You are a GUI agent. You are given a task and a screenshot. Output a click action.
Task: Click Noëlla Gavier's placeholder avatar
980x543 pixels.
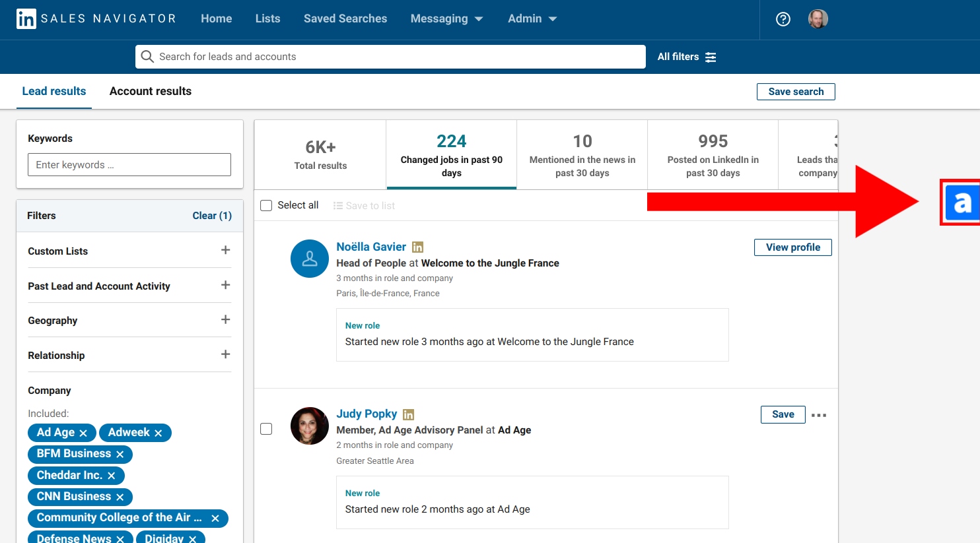(x=310, y=259)
